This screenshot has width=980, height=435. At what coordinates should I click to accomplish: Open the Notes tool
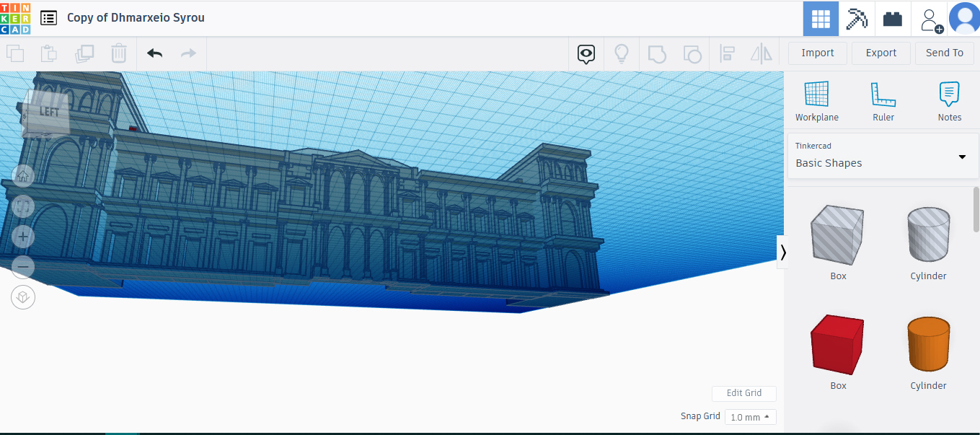949,101
